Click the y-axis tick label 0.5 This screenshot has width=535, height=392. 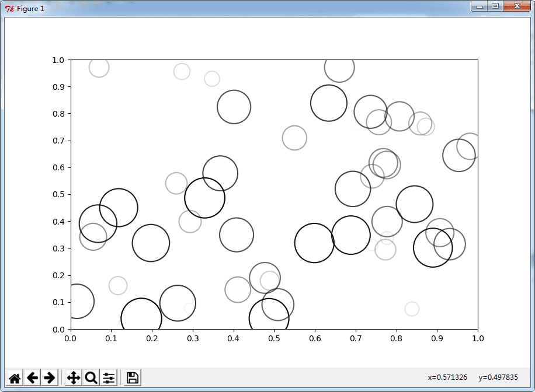[58, 194]
